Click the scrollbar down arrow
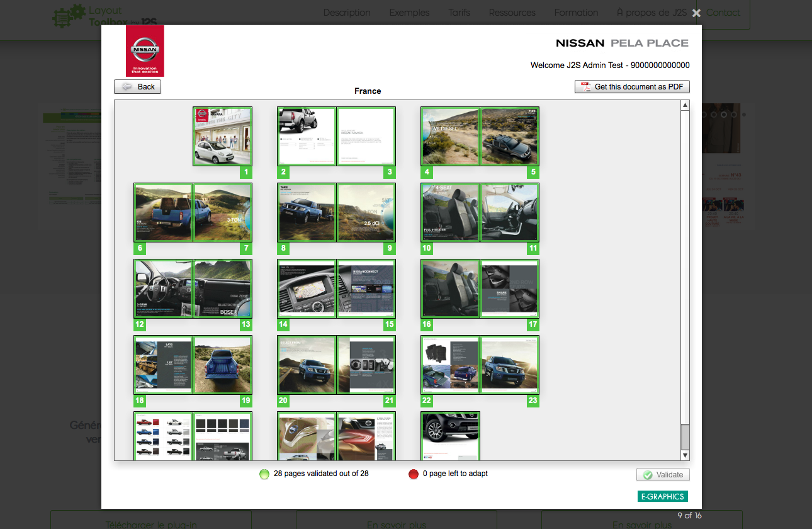Viewport: 812px width, 529px height. click(x=685, y=455)
